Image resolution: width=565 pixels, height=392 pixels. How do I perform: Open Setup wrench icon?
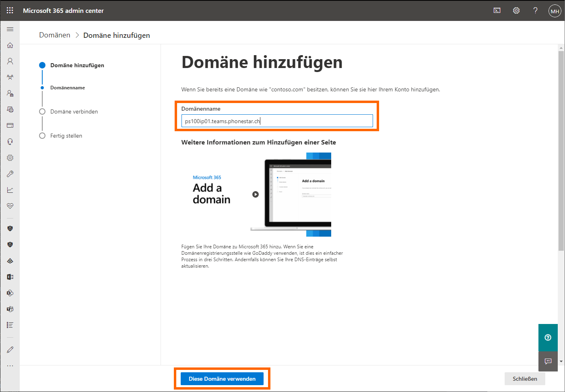(10, 174)
